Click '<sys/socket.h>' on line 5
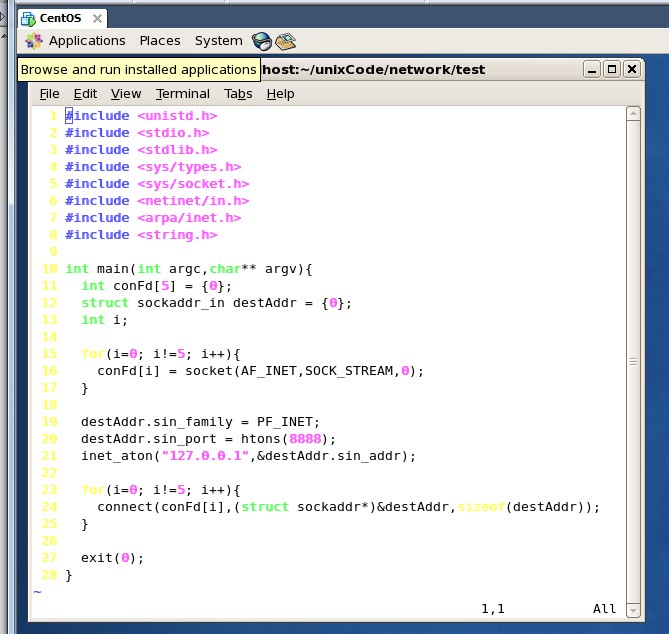669x634 pixels. 193,184
